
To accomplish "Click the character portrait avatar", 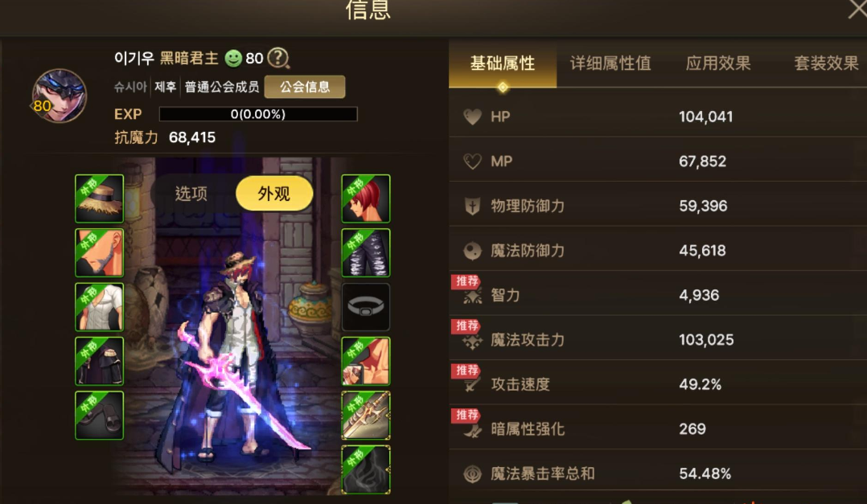I will 60,96.
